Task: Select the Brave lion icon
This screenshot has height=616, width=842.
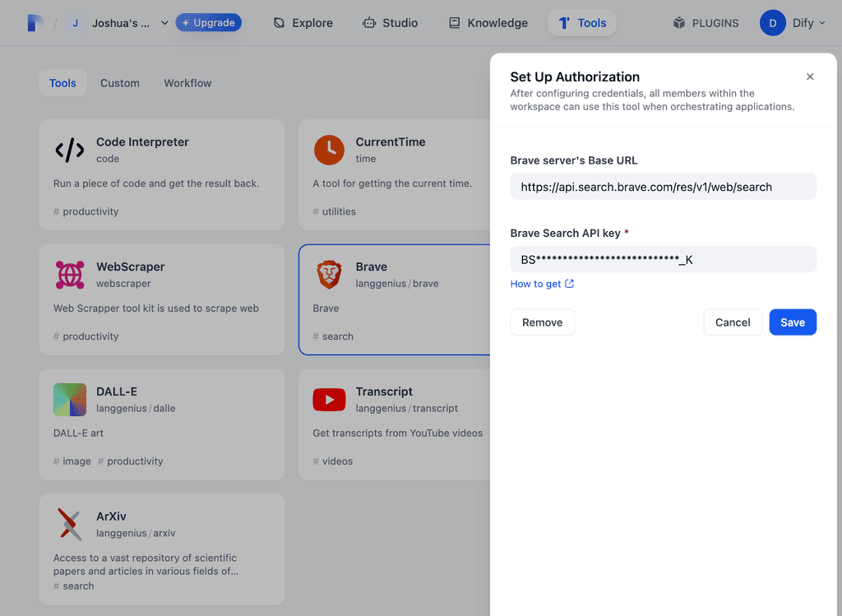Action: click(x=329, y=276)
